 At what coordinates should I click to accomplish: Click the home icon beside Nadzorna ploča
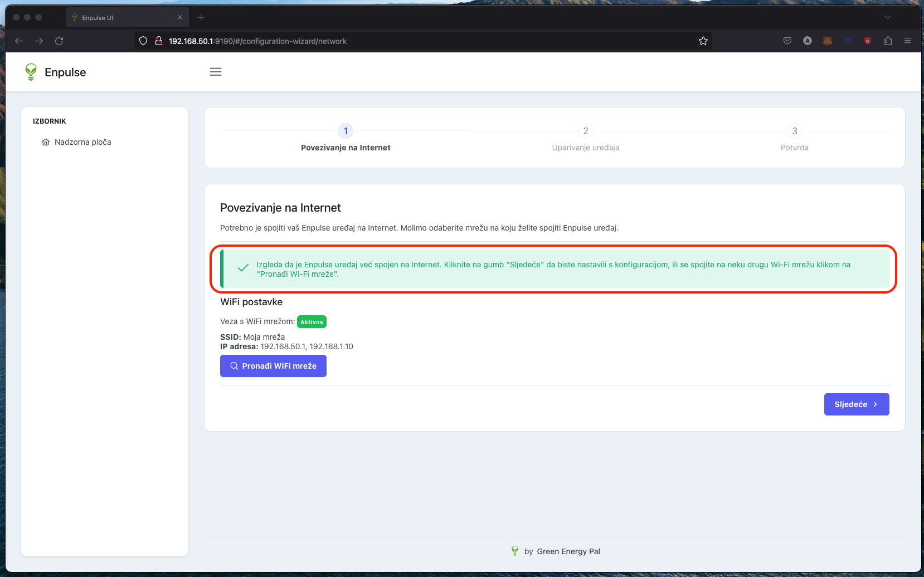click(x=46, y=142)
